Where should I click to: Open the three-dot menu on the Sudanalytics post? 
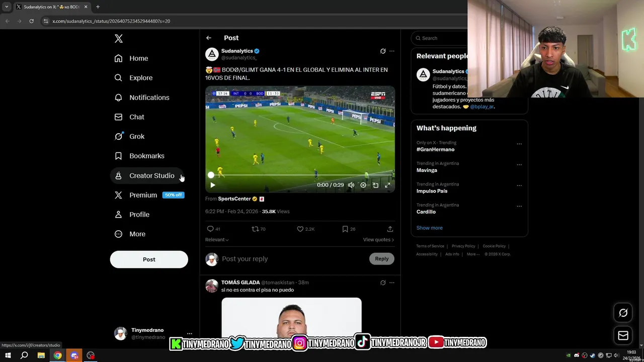pos(392,51)
